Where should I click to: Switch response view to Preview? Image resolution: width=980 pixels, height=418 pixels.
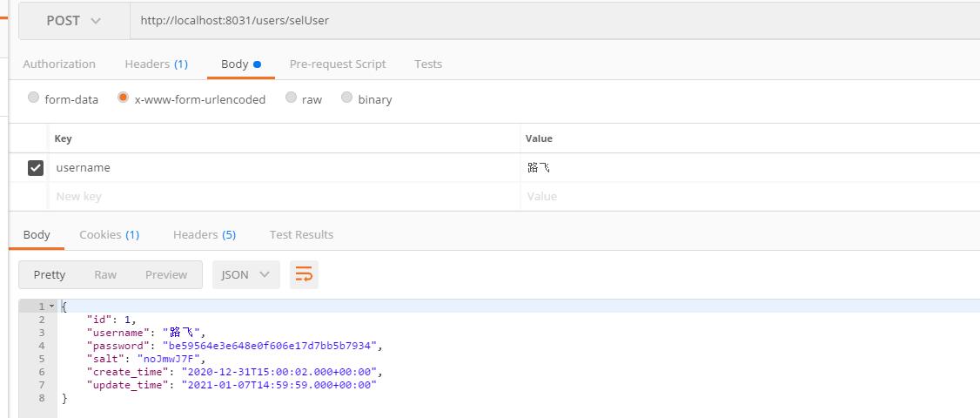(x=166, y=274)
